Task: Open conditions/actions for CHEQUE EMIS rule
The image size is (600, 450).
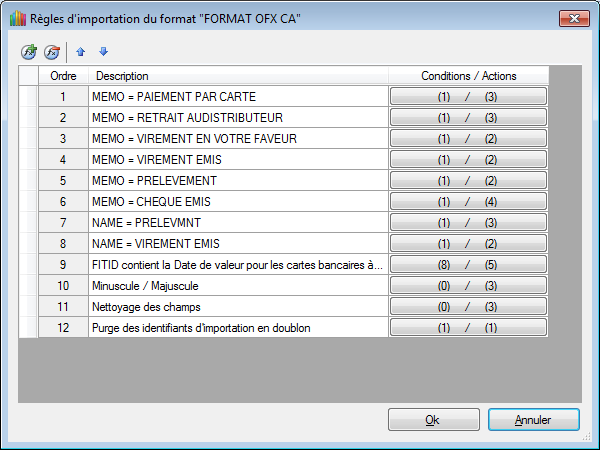Action: click(x=468, y=202)
